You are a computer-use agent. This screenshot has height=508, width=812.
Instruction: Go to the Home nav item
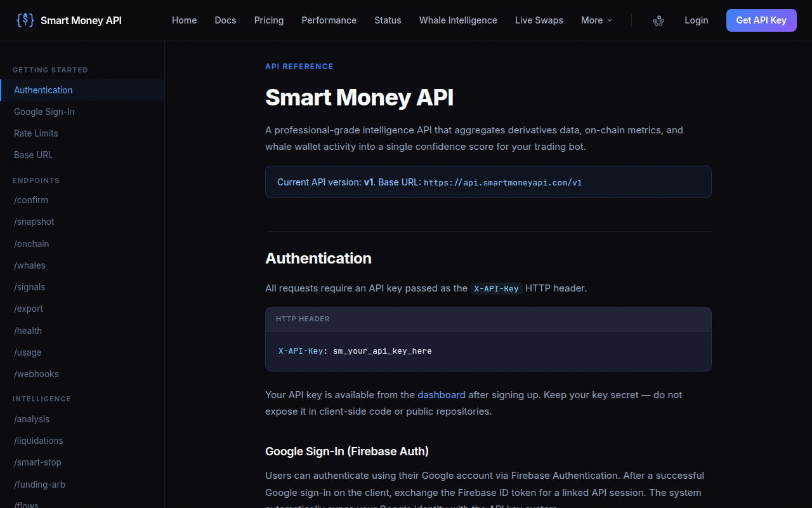[184, 20]
